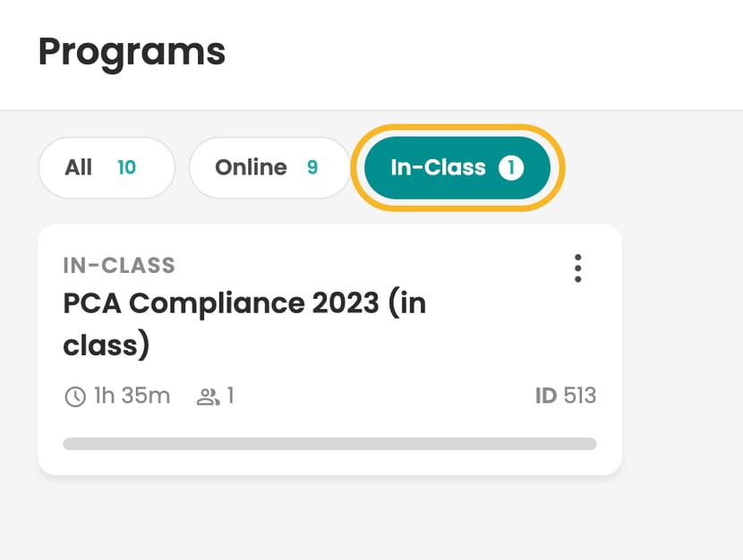Click the gray progress bar on card
This screenshot has width=743, height=560.
pos(329,444)
